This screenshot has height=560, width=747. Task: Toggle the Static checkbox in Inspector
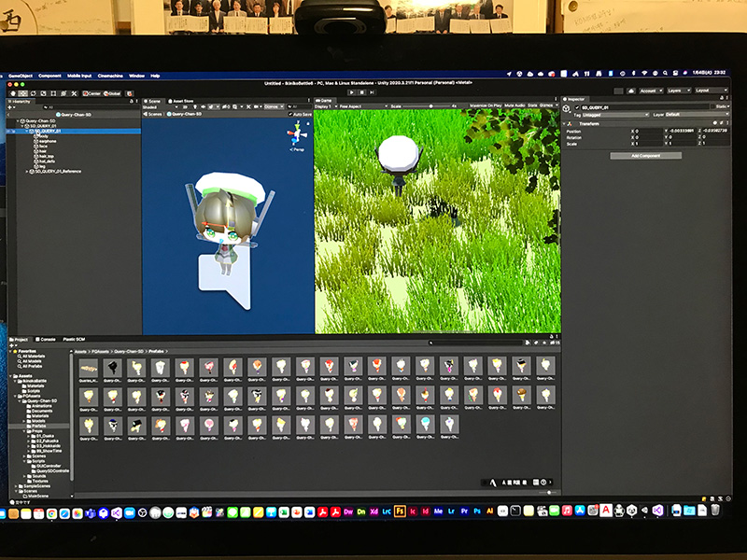coord(713,106)
